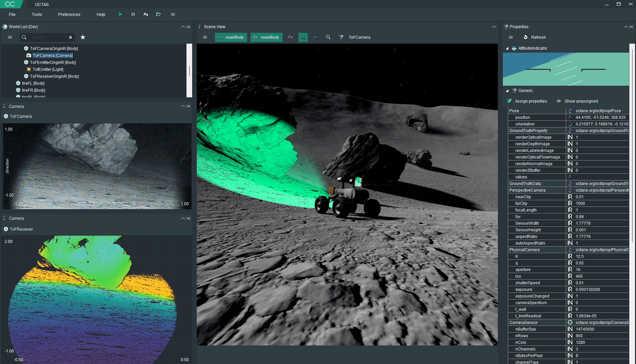The image size is (636, 364).
Task: Open the Preferences menu
Action: pyautogui.click(x=69, y=15)
